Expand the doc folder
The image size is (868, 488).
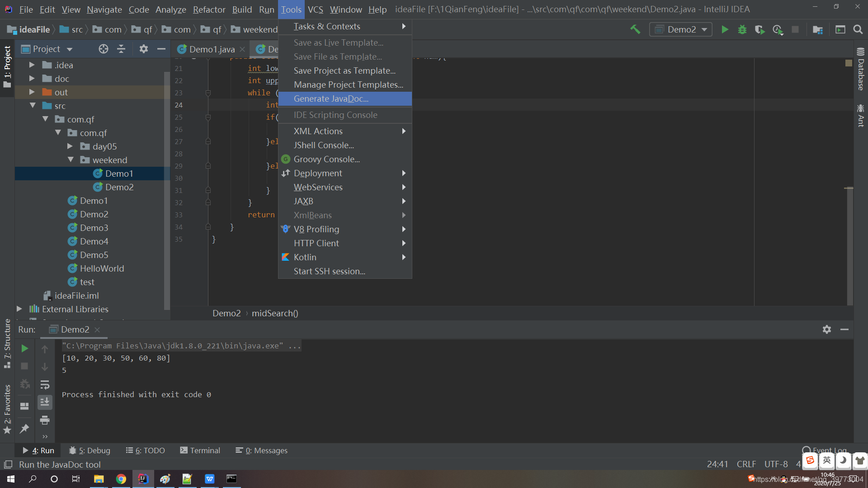pyautogui.click(x=32, y=79)
